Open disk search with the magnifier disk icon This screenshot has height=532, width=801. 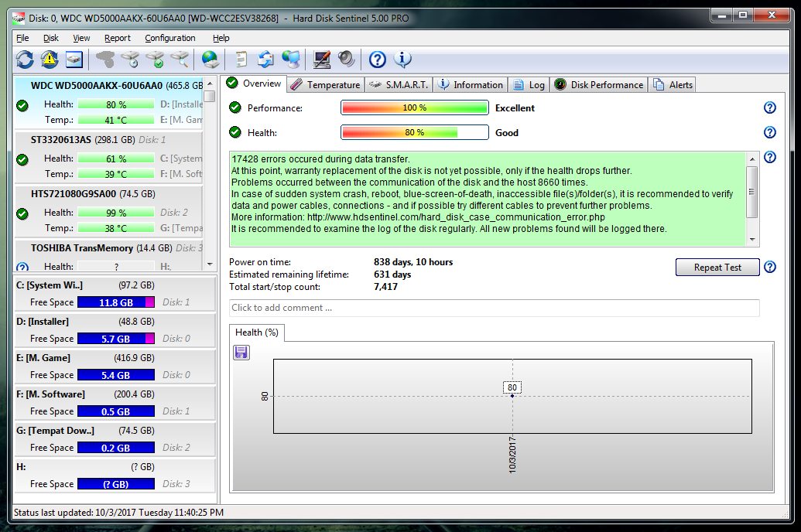click(181, 60)
